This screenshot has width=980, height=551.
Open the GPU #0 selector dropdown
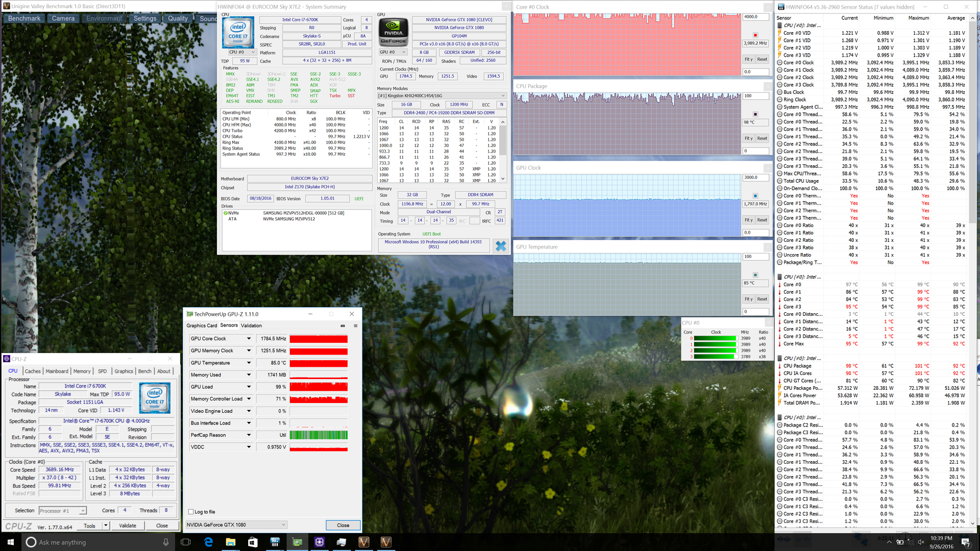click(x=393, y=52)
